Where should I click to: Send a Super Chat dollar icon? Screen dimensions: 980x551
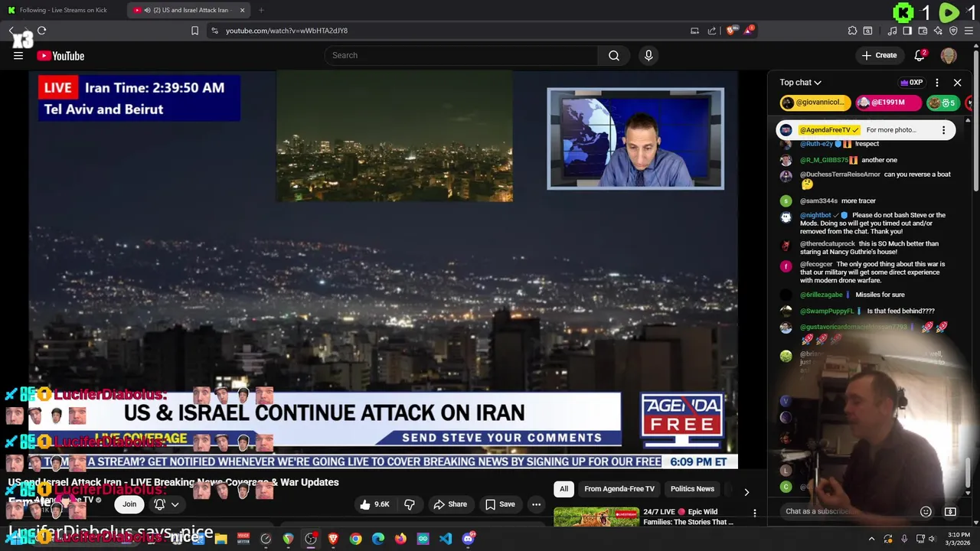tap(950, 511)
